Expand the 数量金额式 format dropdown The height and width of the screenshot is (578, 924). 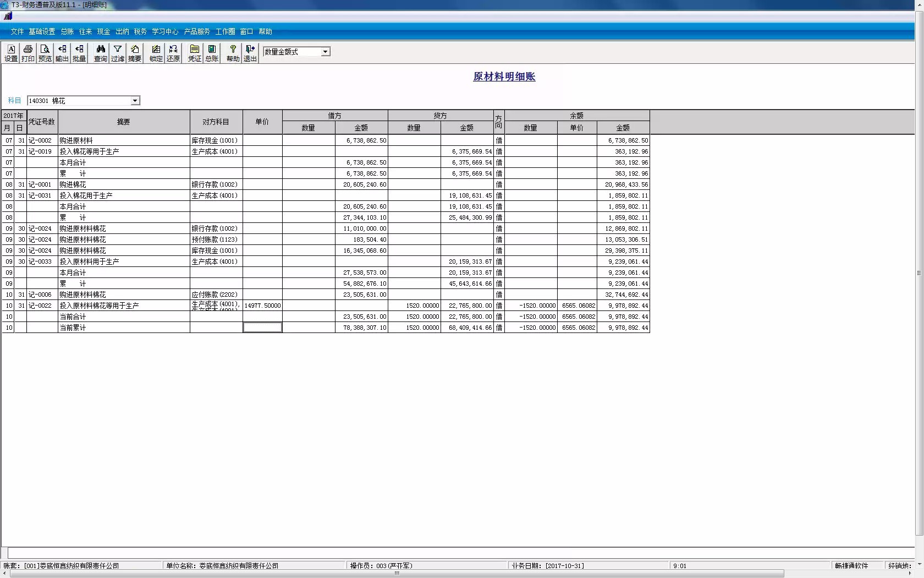(x=325, y=52)
